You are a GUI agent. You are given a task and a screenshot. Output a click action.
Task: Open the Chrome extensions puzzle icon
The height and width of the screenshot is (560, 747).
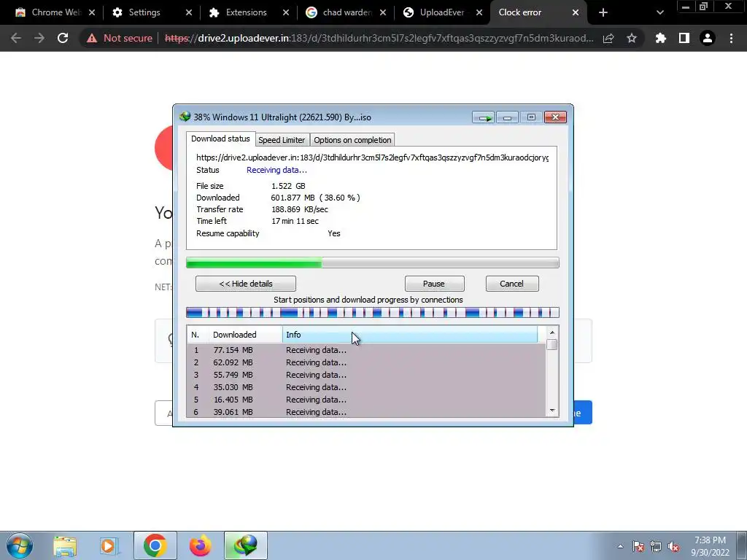pyautogui.click(x=661, y=38)
